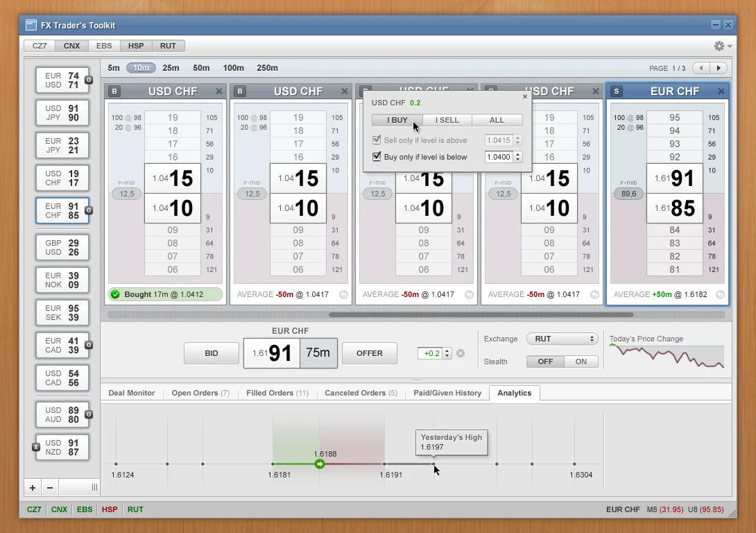
Task: Close the second USD CHF panel
Action: (344, 91)
